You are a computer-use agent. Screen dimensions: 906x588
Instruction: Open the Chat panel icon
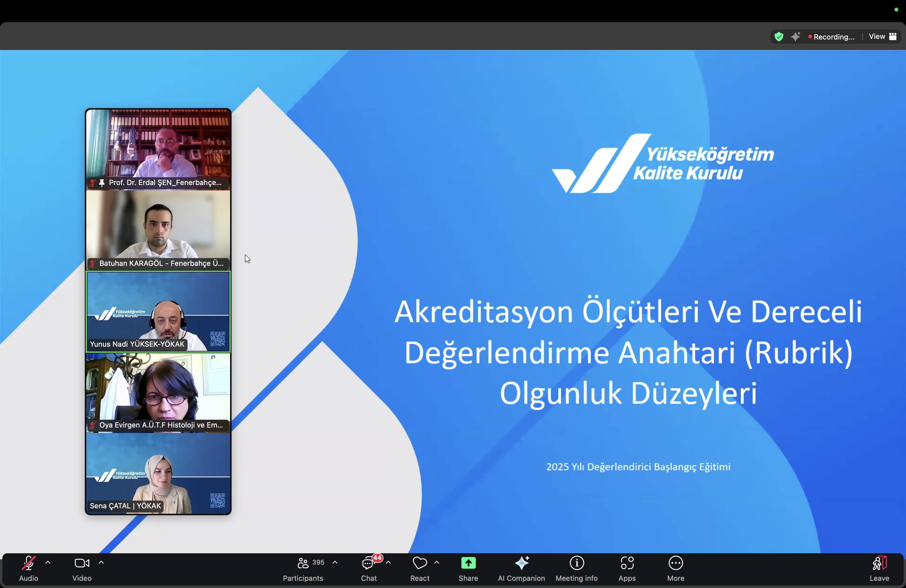click(x=368, y=563)
